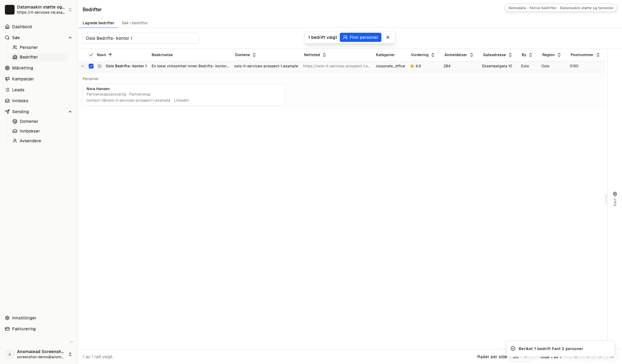Open Nora Hansen's LinkedIn link
Viewport: 622px width, 364px height.
point(181,100)
